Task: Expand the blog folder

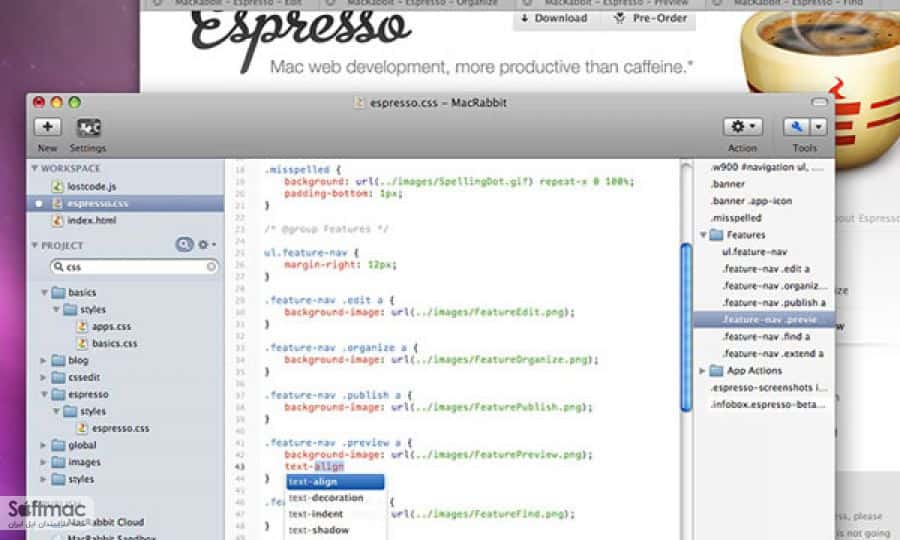Action: 44,360
